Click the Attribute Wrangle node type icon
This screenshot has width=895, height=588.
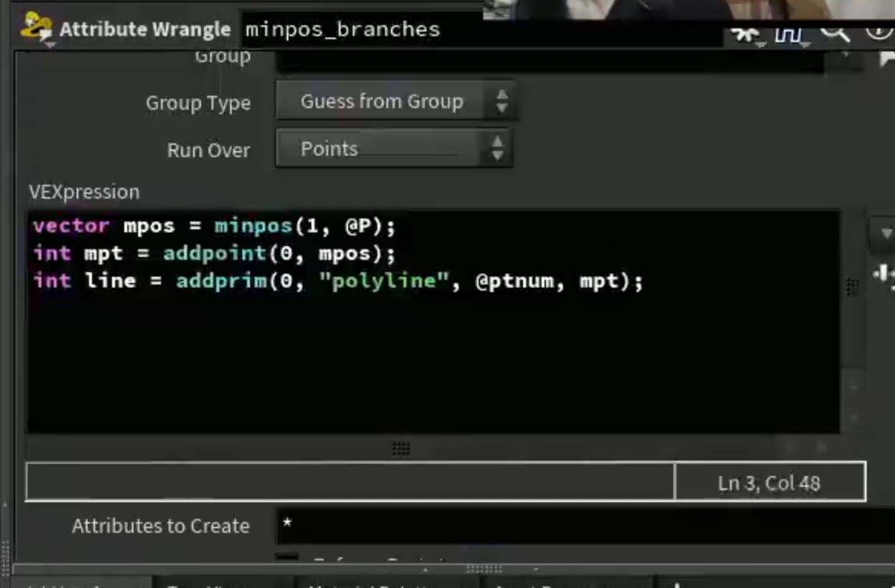[x=37, y=27]
